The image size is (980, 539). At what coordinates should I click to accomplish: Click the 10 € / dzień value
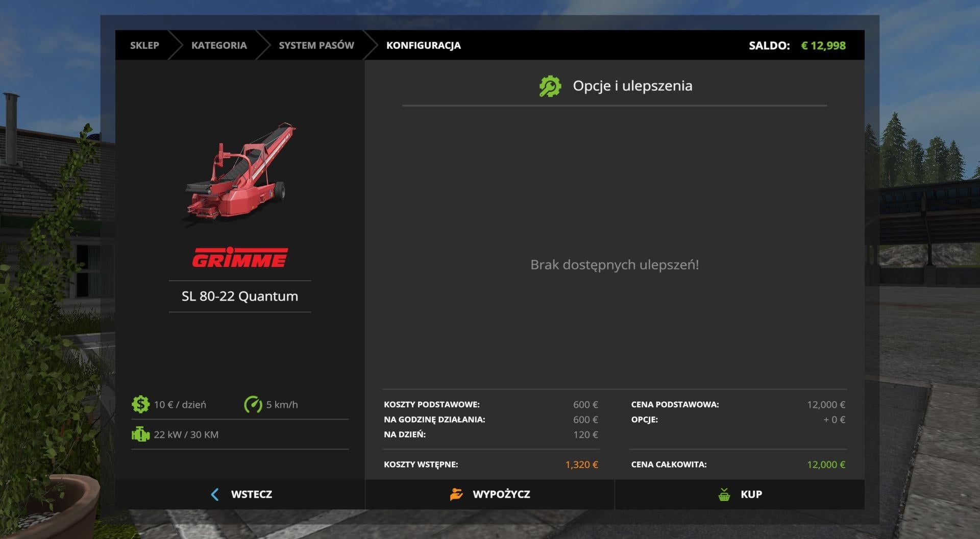pos(180,405)
